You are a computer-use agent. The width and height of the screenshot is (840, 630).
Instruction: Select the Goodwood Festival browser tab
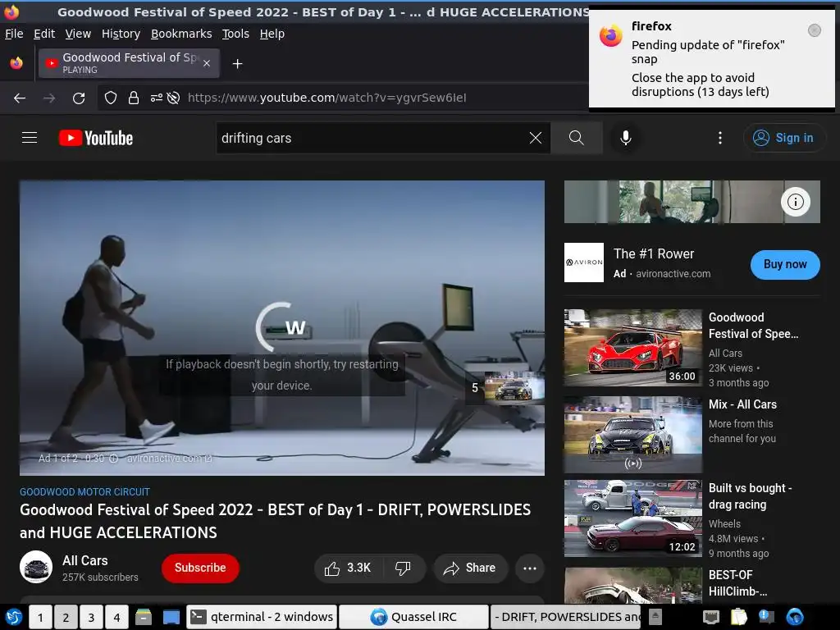click(129, 63)
